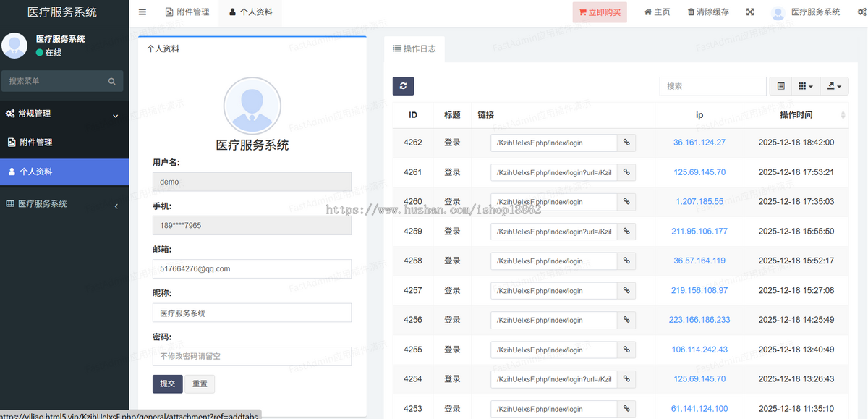Click the user avatar next to 医疗服务系统
The width and height of the screenshot is (868, 419).
click(777, 12)
